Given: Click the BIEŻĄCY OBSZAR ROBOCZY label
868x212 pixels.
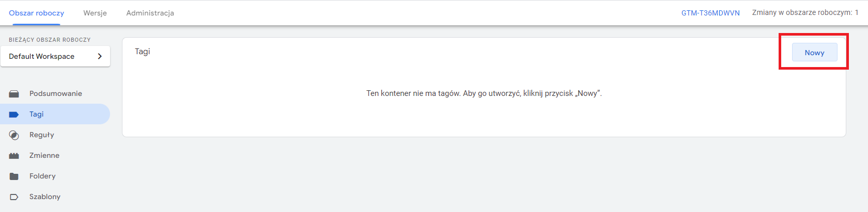Looking at the screenshot, I should point(50,40).
